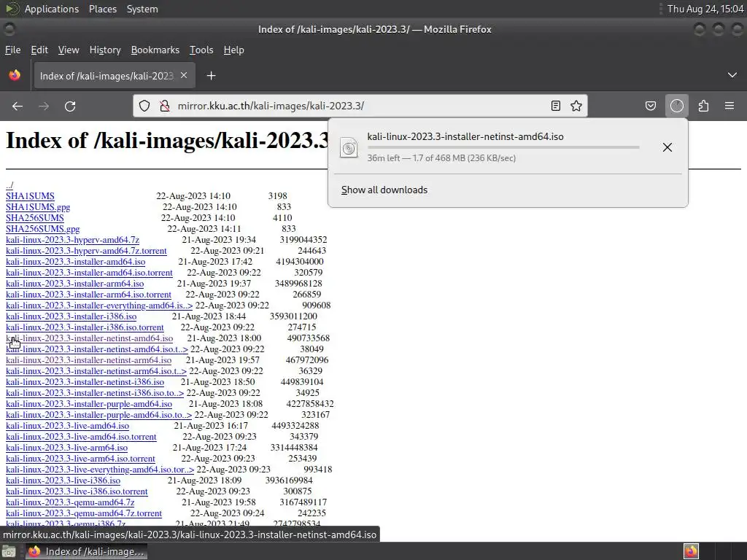Bookmark this page with the star icon
747x560 pixels.
[x=576, y=106]
